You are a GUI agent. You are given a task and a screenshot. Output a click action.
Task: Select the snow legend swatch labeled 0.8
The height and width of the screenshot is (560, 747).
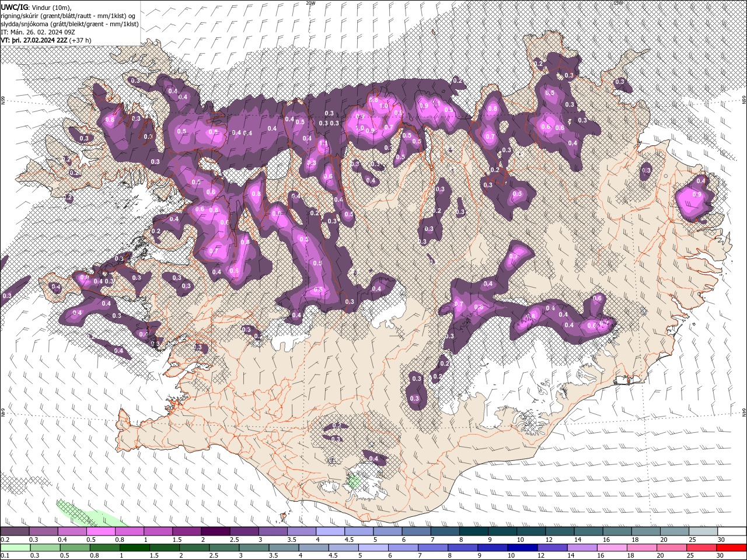click(129, 531)
